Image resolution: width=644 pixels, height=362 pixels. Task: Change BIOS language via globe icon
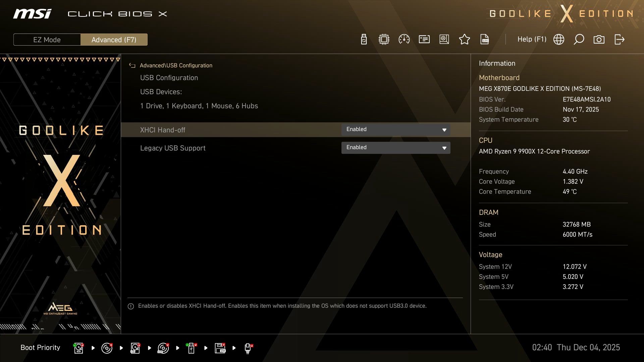click(559, 39)
